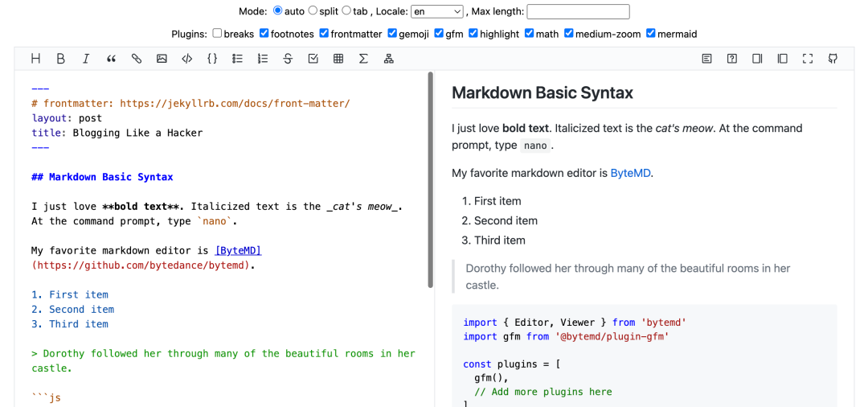
Task: Open the ByteMD link in preview
Action: click(x=631, y=173)
